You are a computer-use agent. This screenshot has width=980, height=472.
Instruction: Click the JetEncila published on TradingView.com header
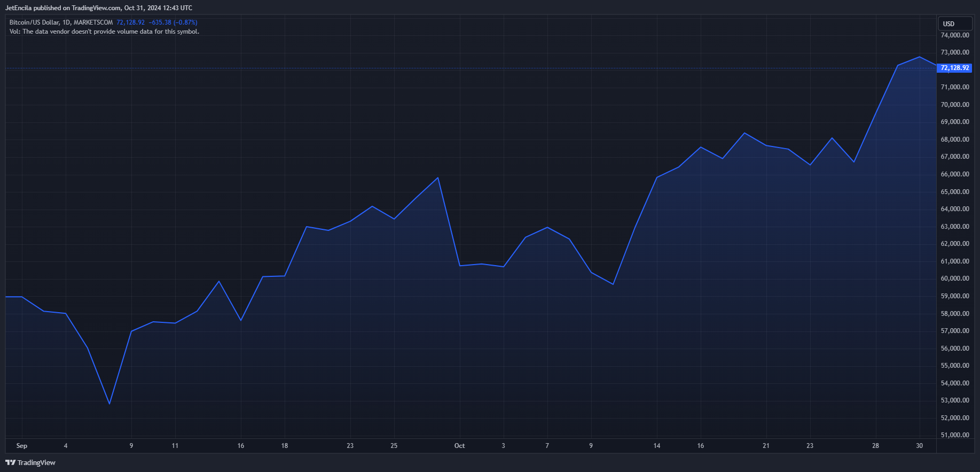click(x=99, y=8)
